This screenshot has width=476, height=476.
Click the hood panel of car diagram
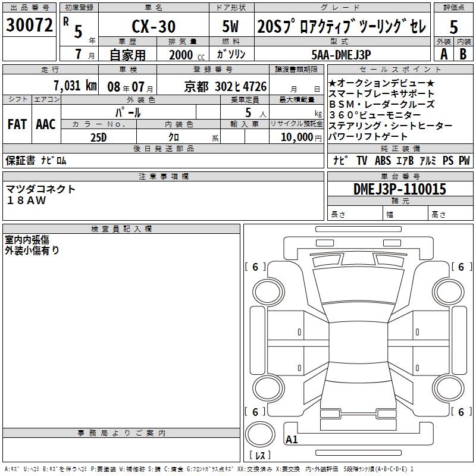359,286
